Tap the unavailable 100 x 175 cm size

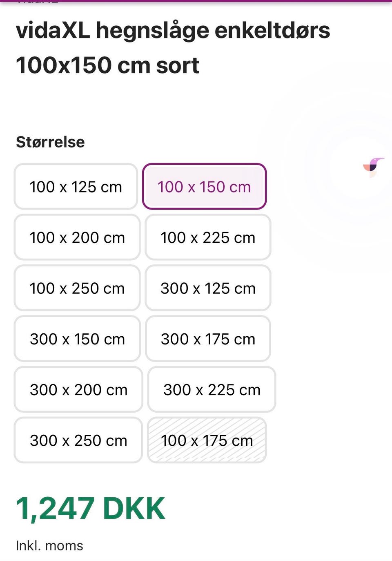(207, 440)
